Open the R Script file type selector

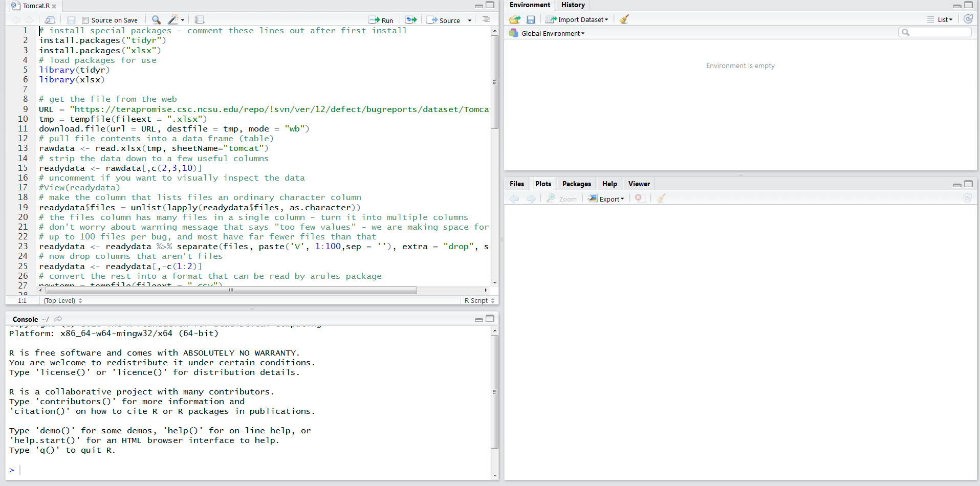(x=480, y=300)
